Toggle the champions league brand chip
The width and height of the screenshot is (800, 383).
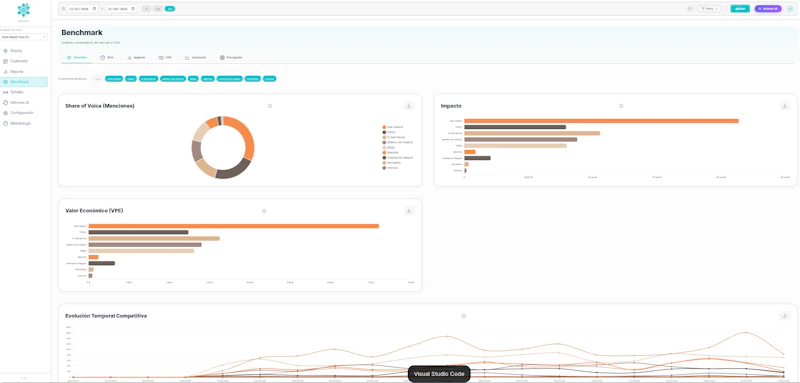[230, 79]
